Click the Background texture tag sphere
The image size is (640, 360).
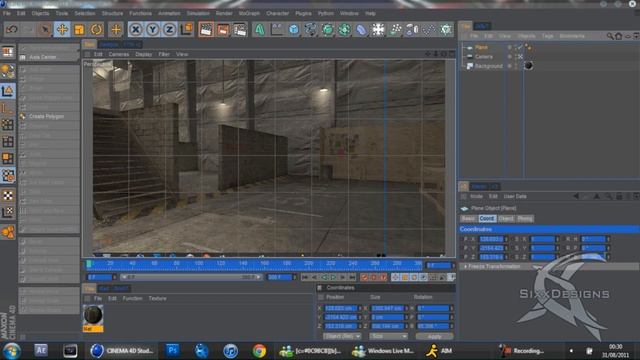(528, 65)
